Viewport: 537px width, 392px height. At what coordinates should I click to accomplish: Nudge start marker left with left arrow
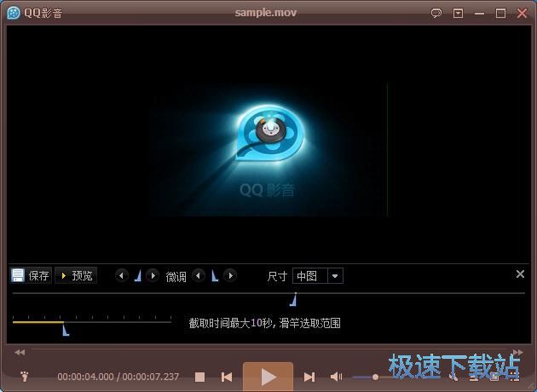click(122, 275)
